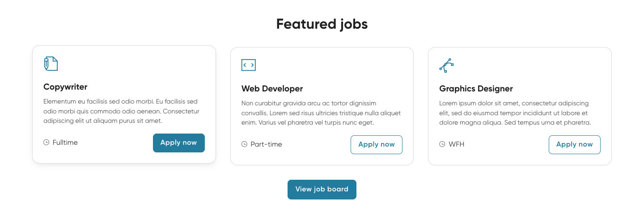Apply now for the Web Developer job

coord(377,144)
